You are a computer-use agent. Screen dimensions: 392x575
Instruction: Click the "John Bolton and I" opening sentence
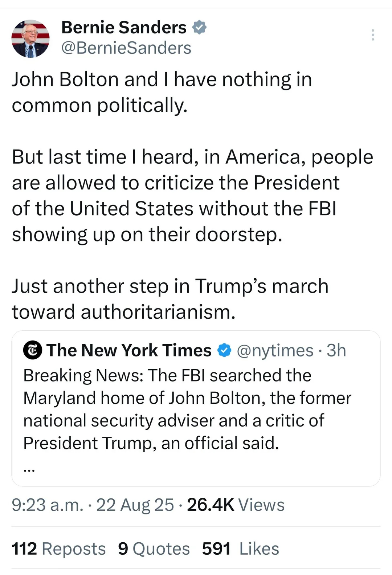coord(162,92)
